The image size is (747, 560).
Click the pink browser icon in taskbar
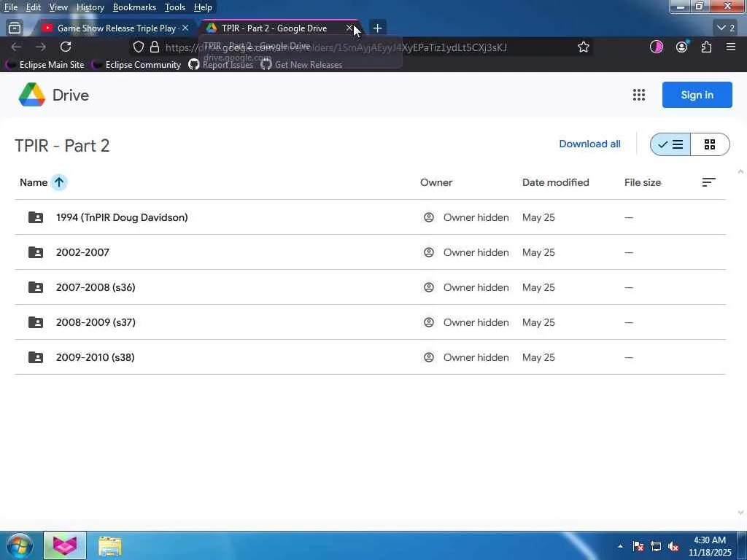coord(65,545)
